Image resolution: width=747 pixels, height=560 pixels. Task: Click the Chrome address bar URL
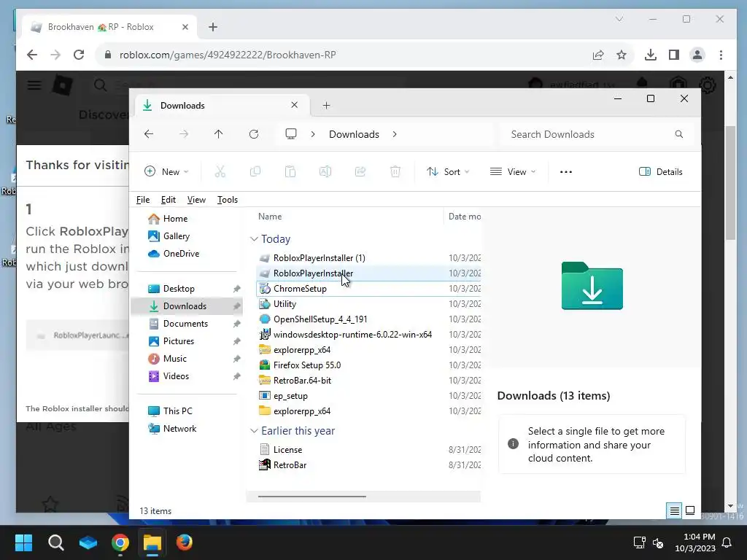[x=228, y=55]
